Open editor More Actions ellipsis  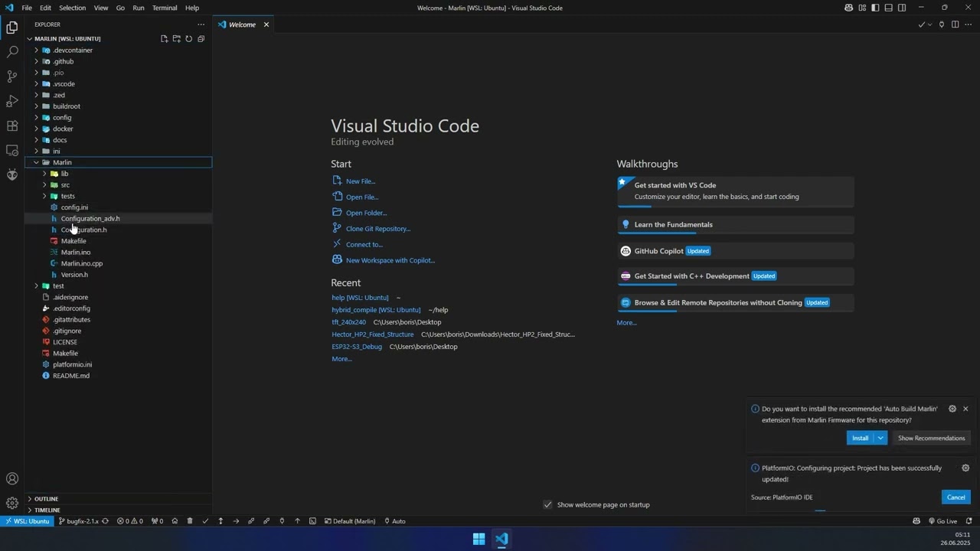coord(968,24)
